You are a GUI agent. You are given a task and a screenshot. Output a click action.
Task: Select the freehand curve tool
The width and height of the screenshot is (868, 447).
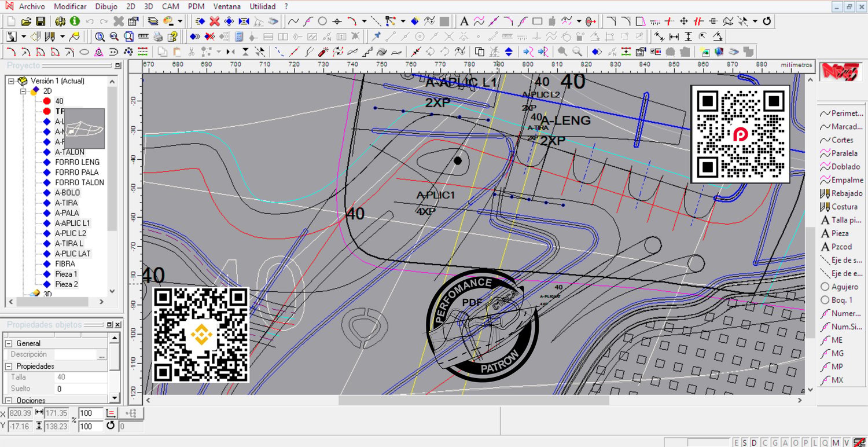tap(293, 21)
